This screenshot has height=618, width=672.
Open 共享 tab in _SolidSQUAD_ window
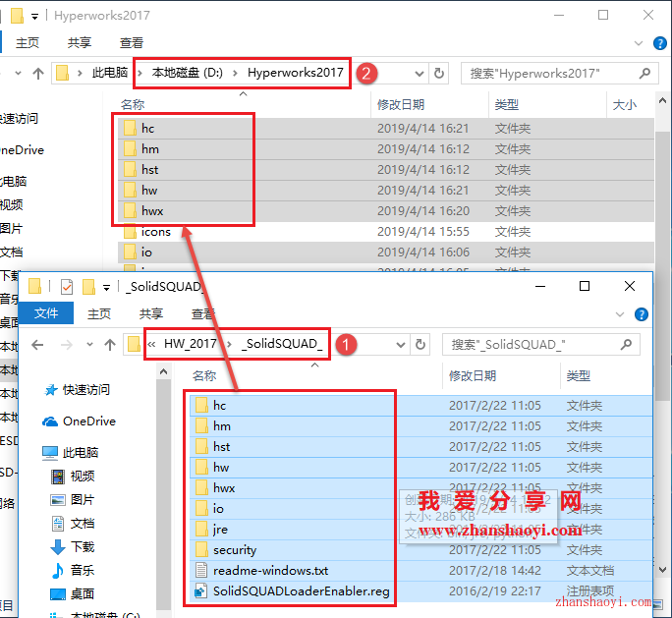point(151,313)
